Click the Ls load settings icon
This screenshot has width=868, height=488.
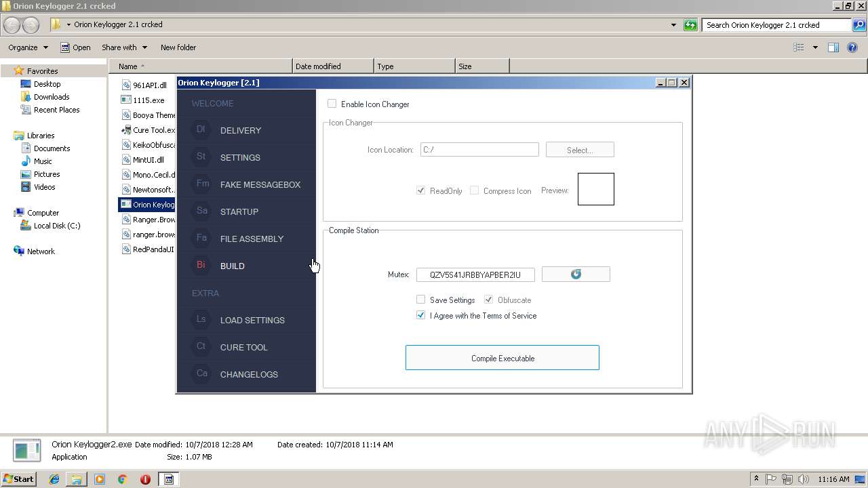pyautogui.click(x=201, y=319)
